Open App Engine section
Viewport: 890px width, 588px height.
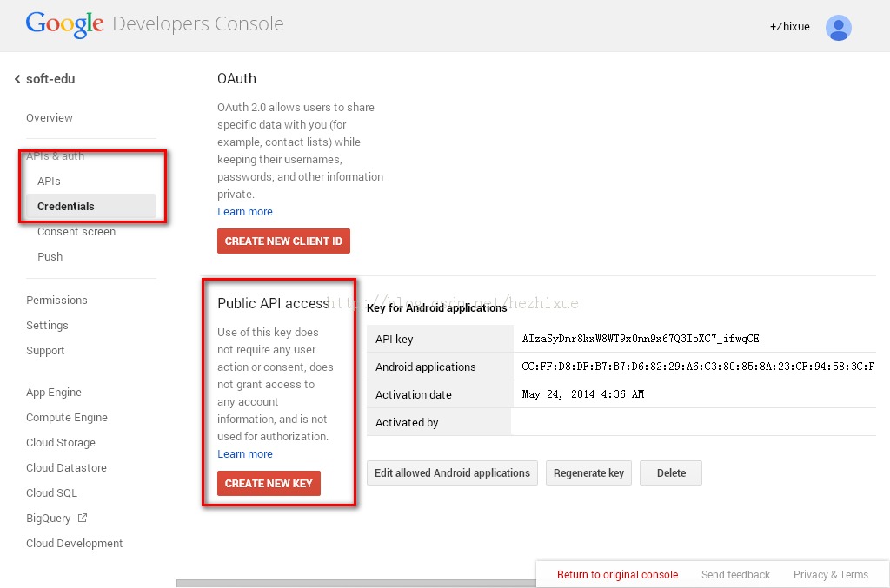54,393
